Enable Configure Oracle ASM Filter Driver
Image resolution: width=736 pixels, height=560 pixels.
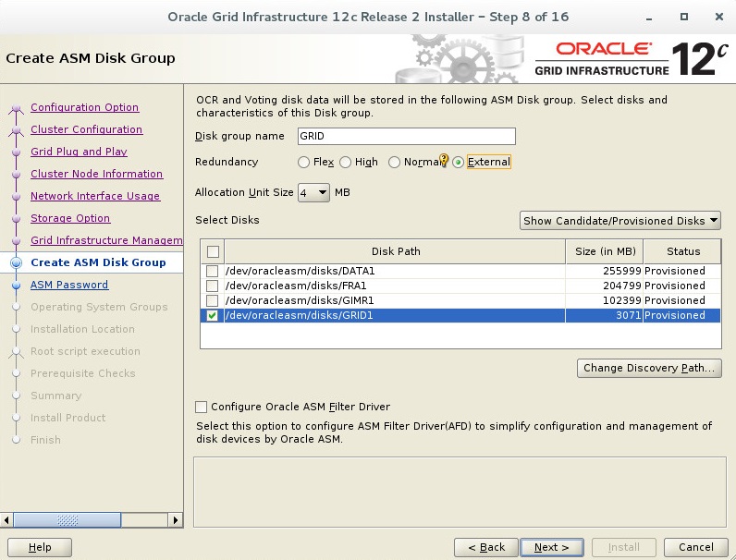(201, 408)
